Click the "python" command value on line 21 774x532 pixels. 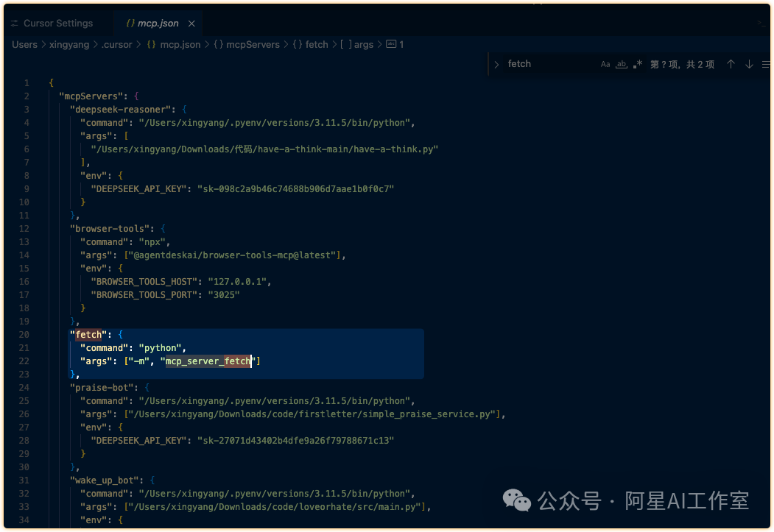[x=160, y=348]
